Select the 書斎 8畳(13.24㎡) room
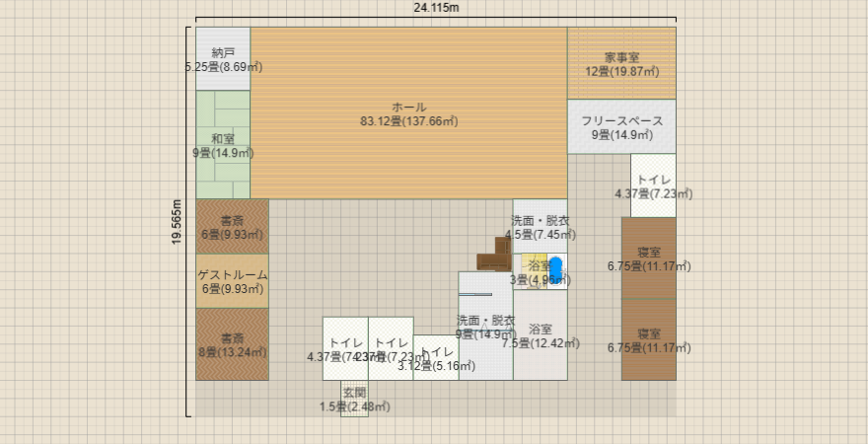Screen dimensions: 868x444 tap(232, 344)
